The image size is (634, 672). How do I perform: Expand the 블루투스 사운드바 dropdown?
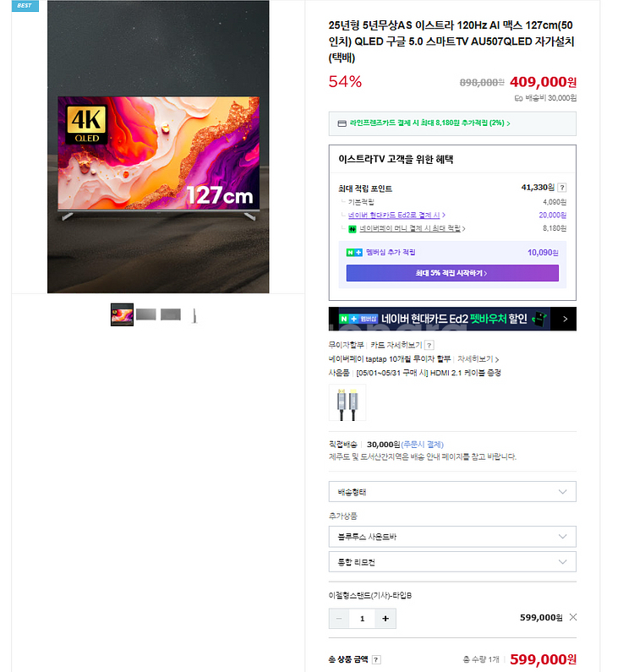452,537
